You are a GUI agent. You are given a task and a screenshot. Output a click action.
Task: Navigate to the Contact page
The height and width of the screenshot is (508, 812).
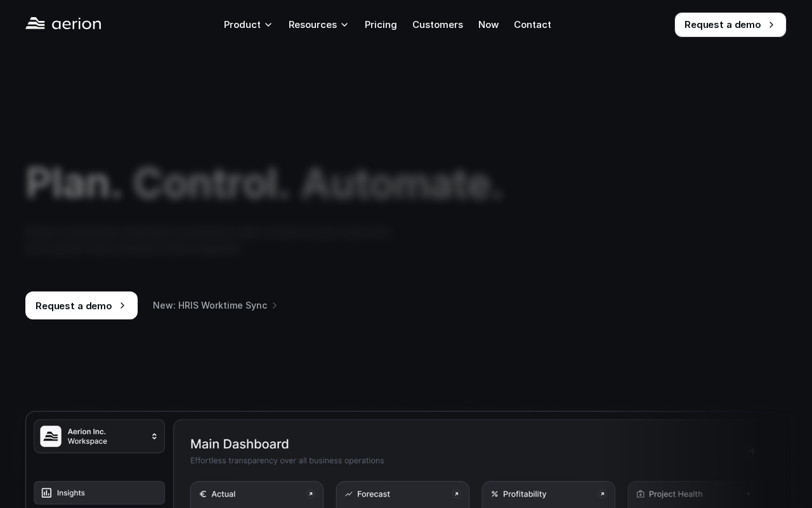[532, 25]
